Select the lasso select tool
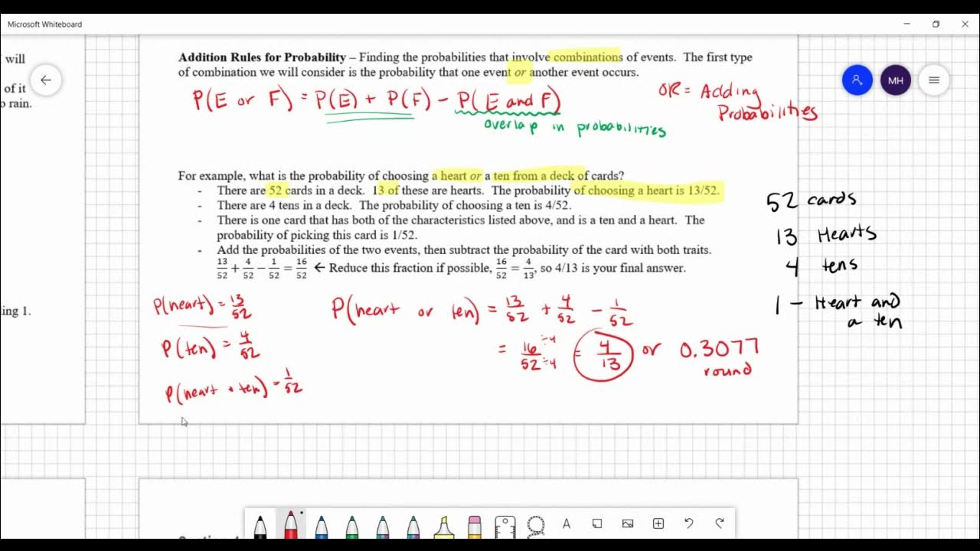 pos(536,525)
